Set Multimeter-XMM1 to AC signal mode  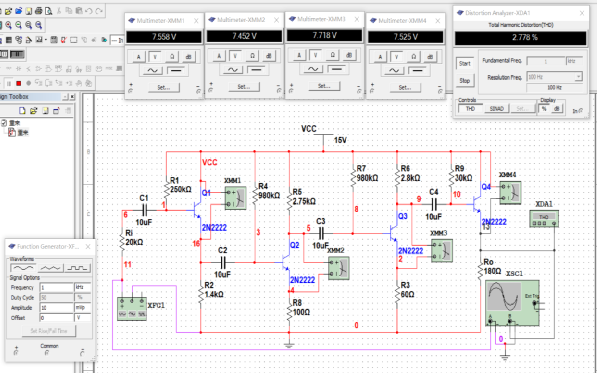153,70
